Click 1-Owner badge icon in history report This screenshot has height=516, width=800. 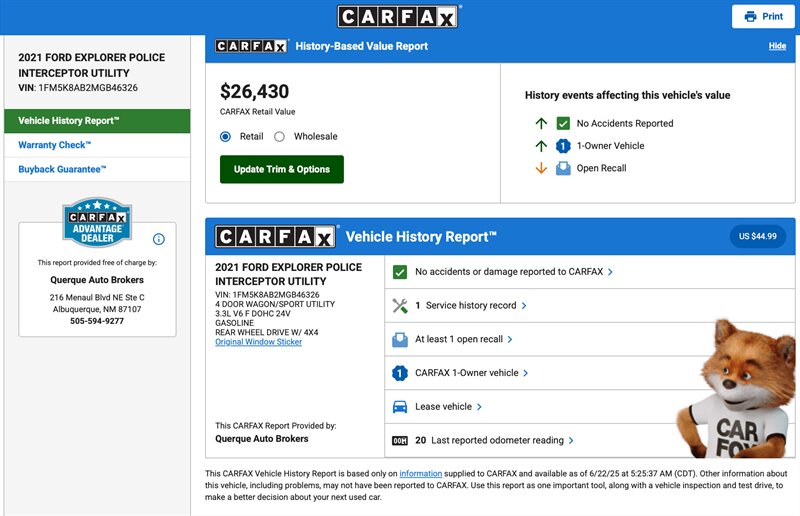(400, 373)
